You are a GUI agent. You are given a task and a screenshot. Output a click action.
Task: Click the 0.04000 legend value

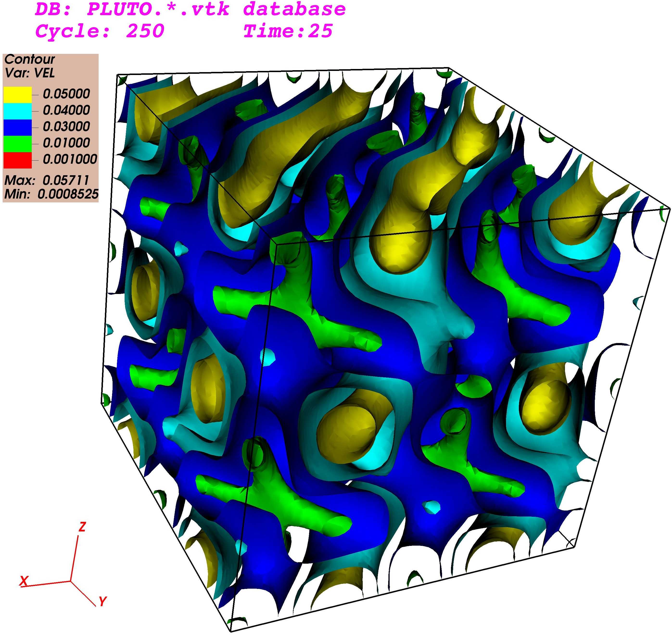[66, 110]
